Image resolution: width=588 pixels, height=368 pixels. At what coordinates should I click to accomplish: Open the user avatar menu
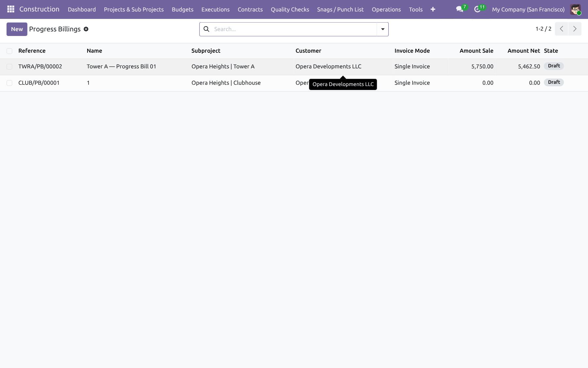[x=575, y=9]
